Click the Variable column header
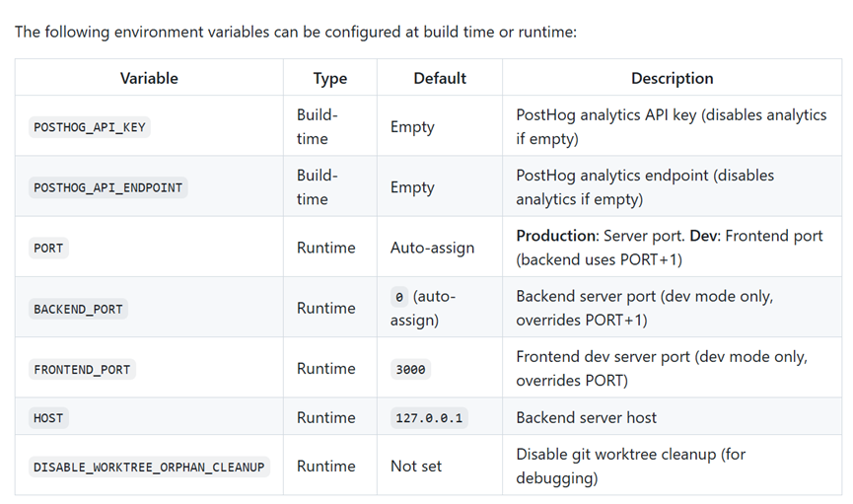This screenshot has height=504, width=853. coord(149,78)
